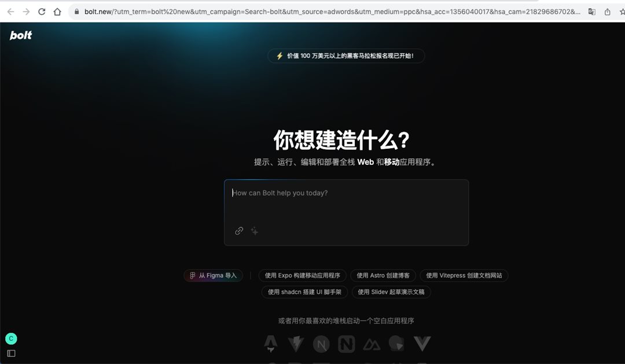The image size is (625, 364).
Task: Click the 或者用你最喜欢的堆栈 caption text
Action: click(346, 321)
